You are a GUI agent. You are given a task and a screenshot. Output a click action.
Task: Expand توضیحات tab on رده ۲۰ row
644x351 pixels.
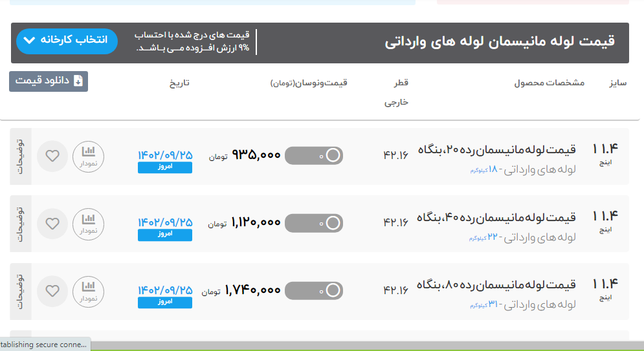[19, 156]
